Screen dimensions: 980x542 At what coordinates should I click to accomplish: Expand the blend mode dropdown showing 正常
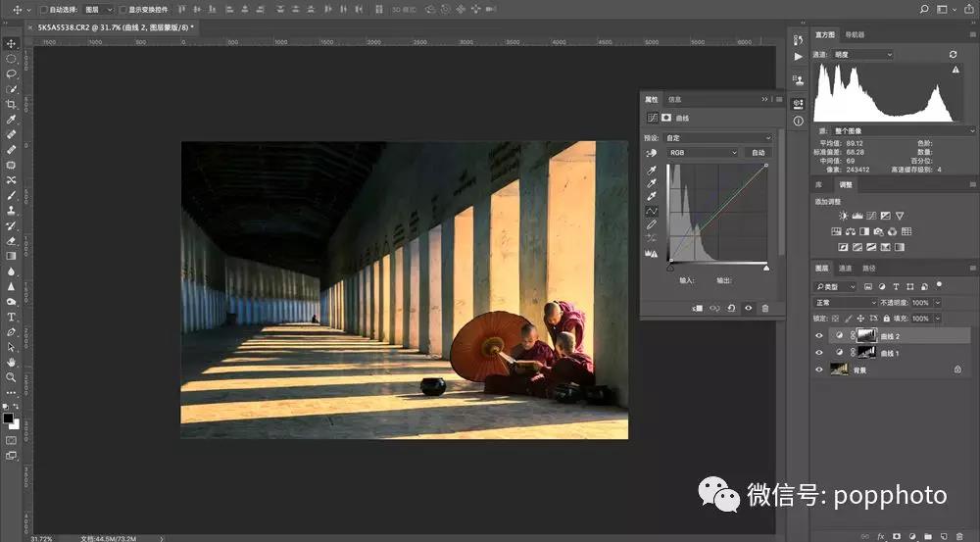click(x=845, y=303)
